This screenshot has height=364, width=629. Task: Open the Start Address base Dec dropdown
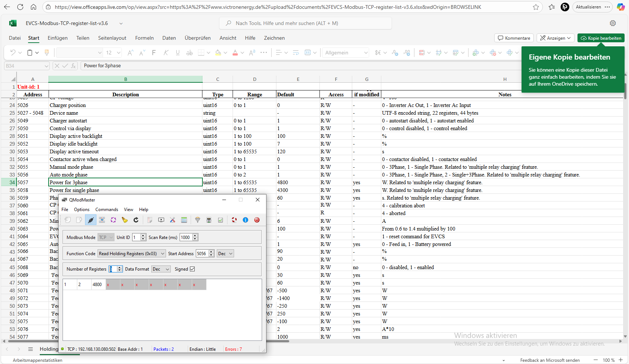225,253
